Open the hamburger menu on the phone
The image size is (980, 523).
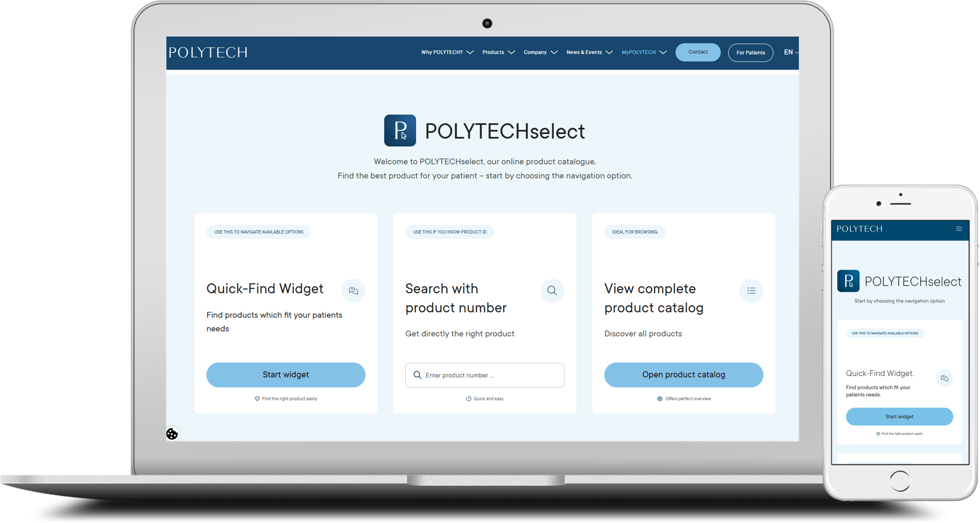[959, 229]
